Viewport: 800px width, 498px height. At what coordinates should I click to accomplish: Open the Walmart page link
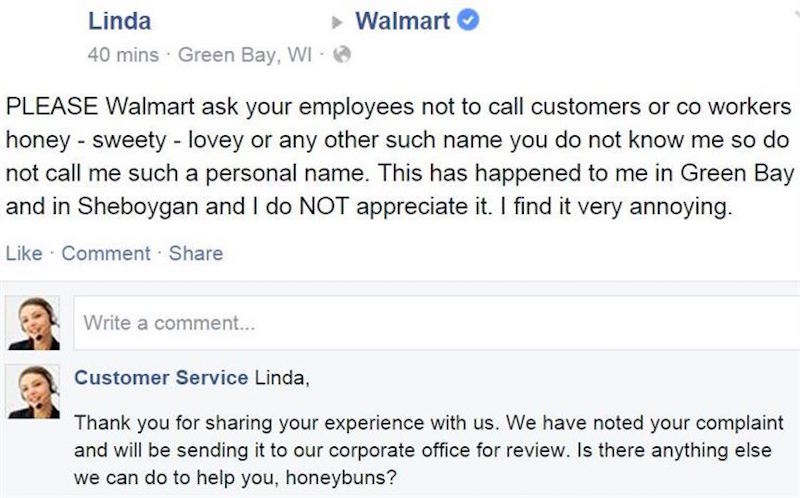403,21
